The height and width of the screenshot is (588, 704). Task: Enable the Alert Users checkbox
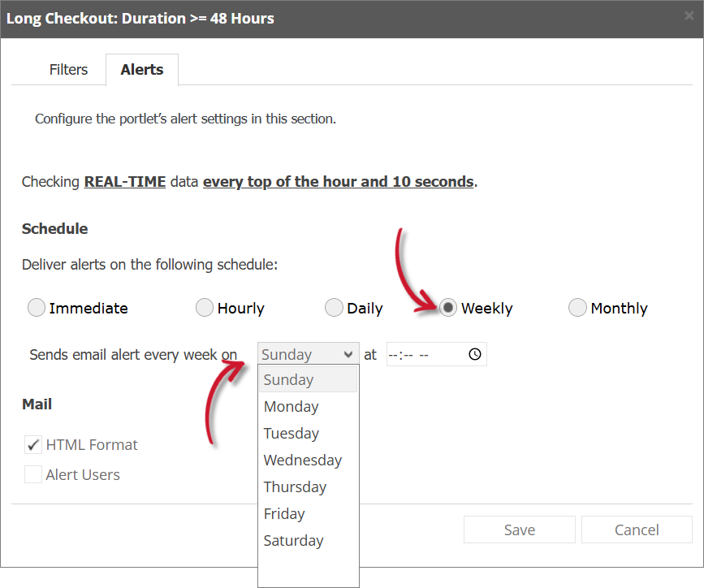32,475
